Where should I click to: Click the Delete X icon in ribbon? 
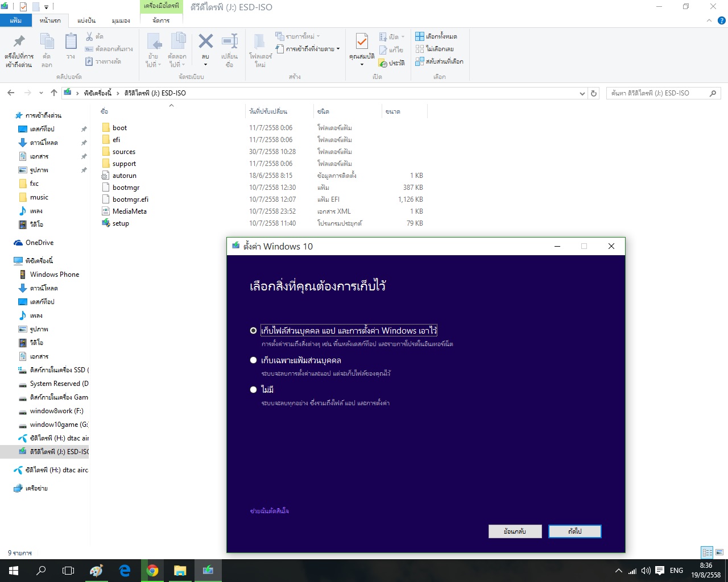click(205, 41)
